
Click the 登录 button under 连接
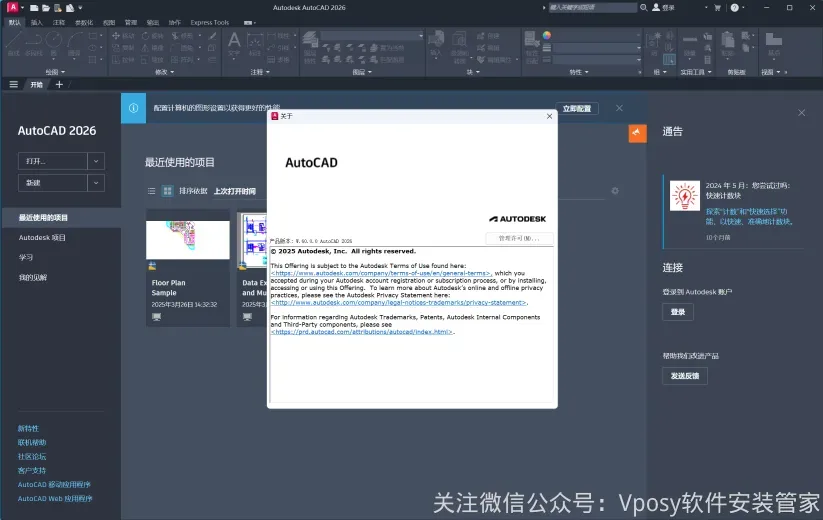click(678, 312)
